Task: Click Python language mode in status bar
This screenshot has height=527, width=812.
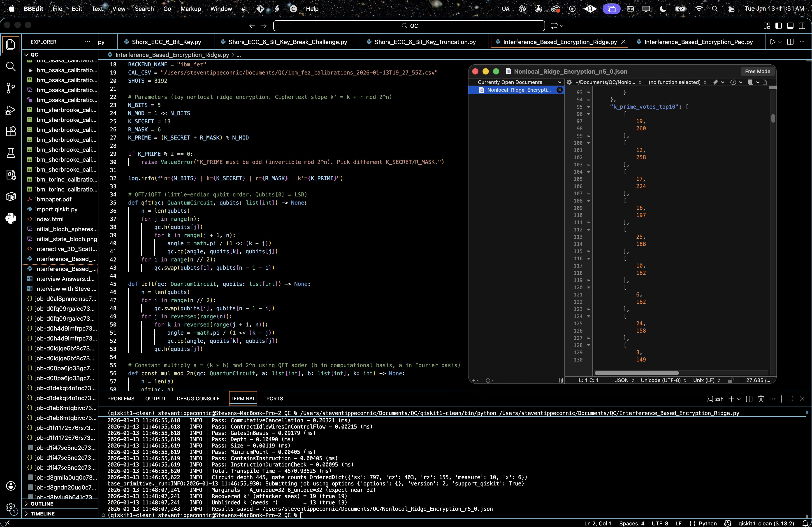Action: pos(707,523)
